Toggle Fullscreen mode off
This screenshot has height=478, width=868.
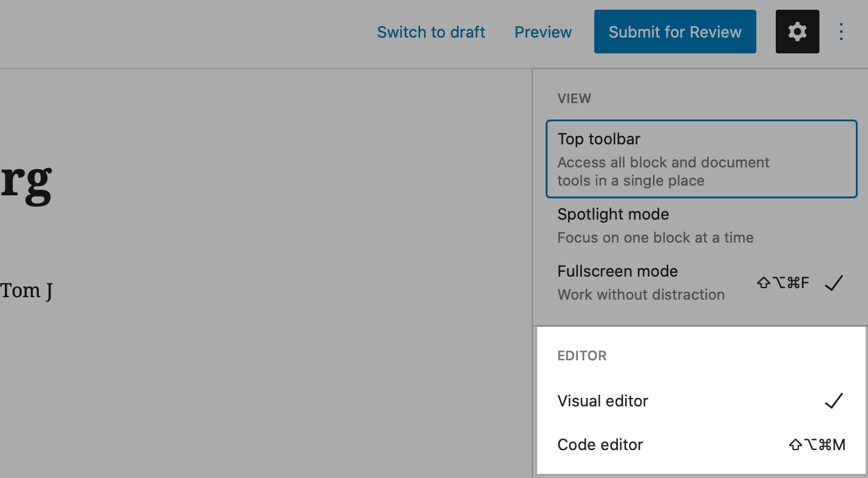click(x=702, y=283)
